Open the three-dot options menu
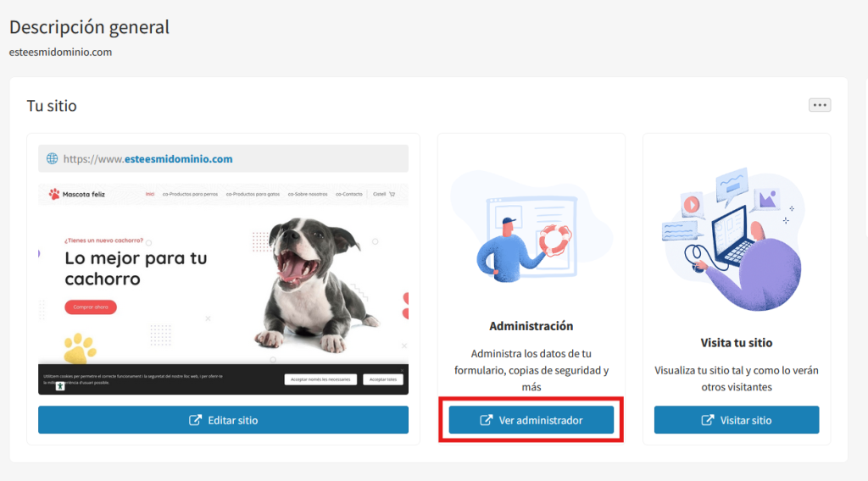This screenshot has width=868, height=481. 820,105
